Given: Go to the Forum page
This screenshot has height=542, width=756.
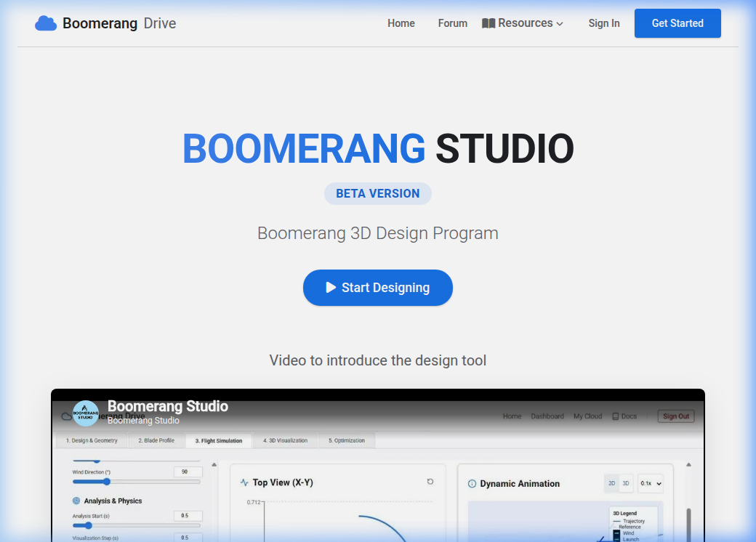Looking at the screenshot, I should click(453, 23).
